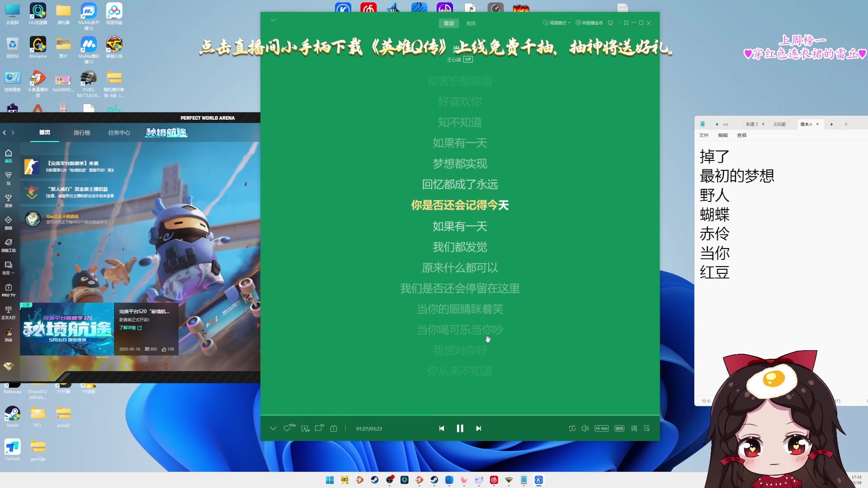Collapse lyrics view with bottom-left chevron
The image size is (868, 488).
273,428
